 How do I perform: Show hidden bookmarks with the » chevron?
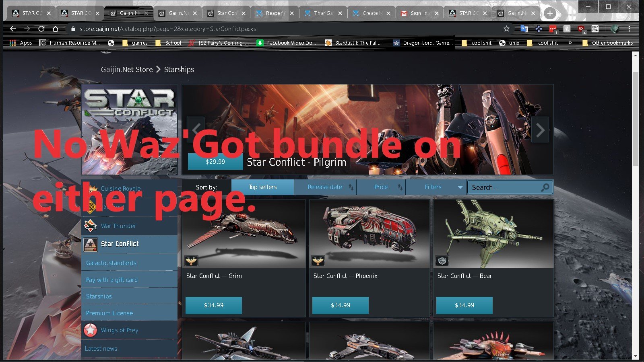point(570,43)
